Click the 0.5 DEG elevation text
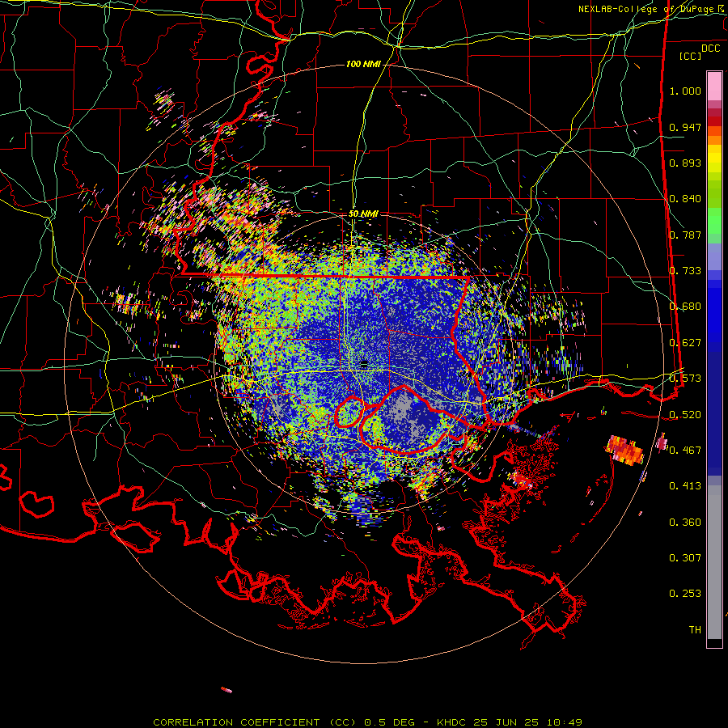728x728 pixels. coord(390,722)
